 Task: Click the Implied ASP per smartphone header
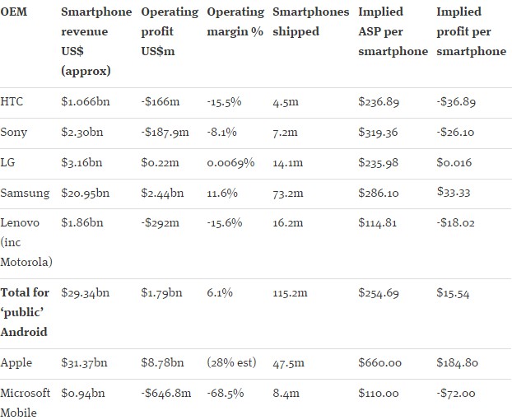(x=393, y=31)
